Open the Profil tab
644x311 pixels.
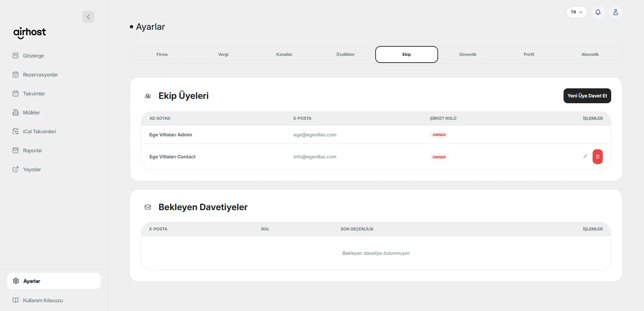(529, 54)
